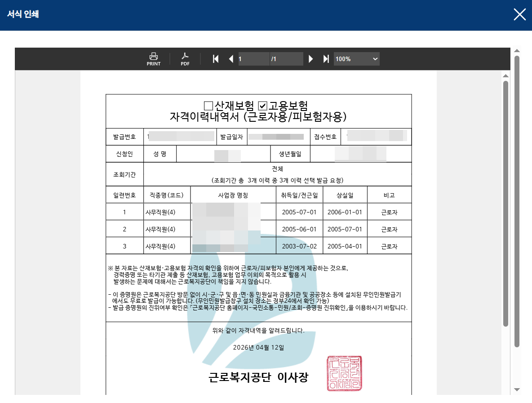Open the document with the PDF icon
The image size is (532, 403).
coord(186,59)
